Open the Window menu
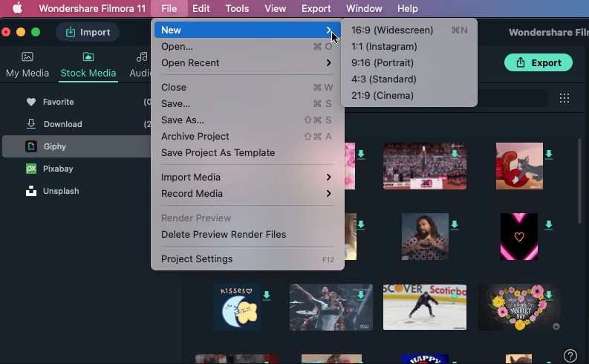Viewport: 589px width, 364px height. point(364,8)
